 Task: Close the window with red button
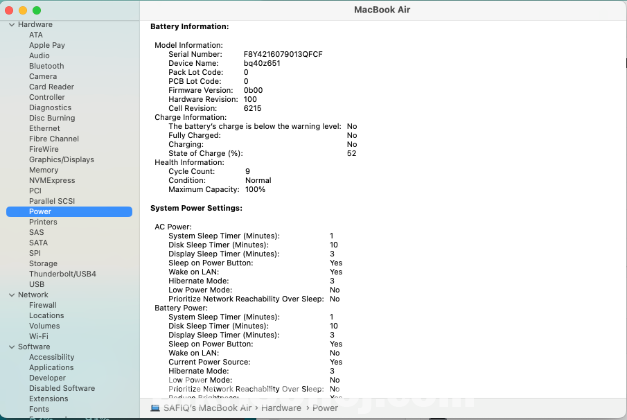(9, 10)
